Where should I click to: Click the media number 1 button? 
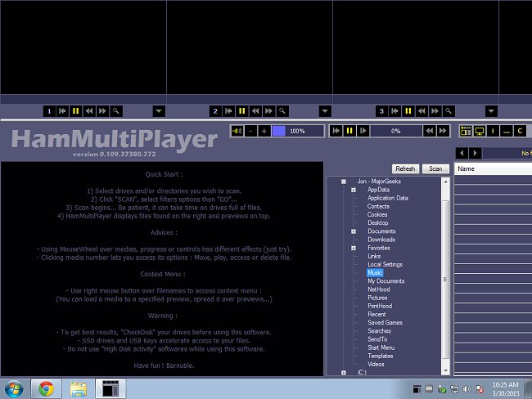click(x=49, y=111)
